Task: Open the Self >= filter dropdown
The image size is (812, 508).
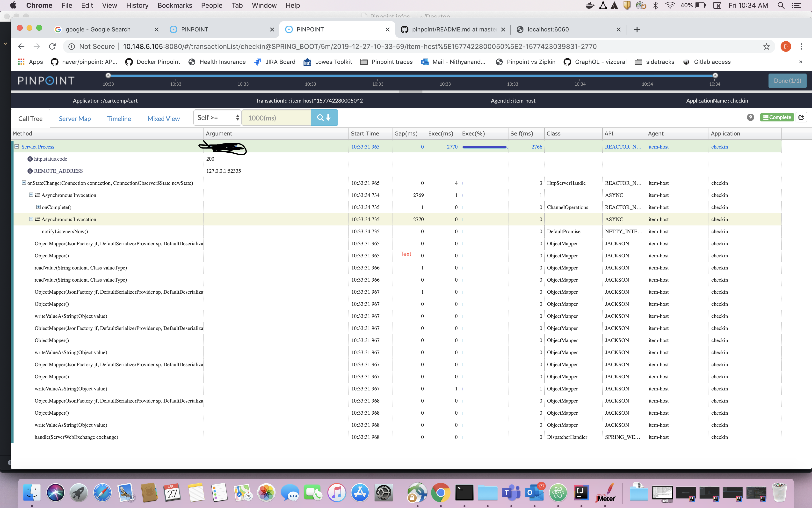Action: tap(217, 118)
